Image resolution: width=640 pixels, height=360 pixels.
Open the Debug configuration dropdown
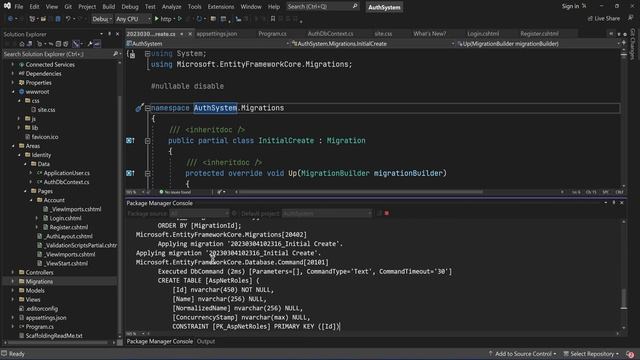pyautogui.click(x=102, y=19)
